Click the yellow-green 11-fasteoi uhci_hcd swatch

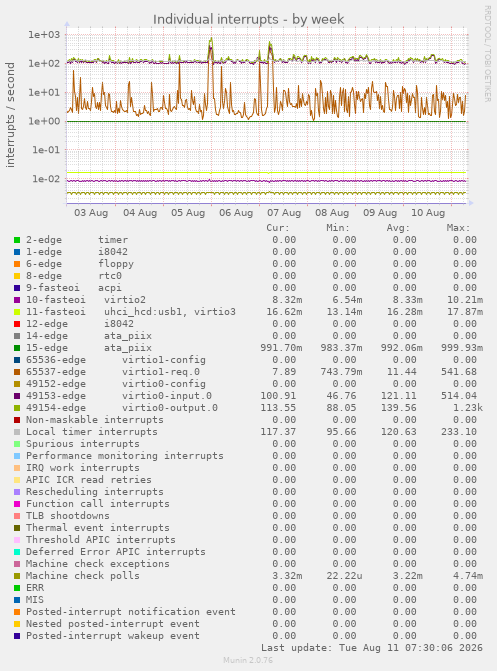17,312
